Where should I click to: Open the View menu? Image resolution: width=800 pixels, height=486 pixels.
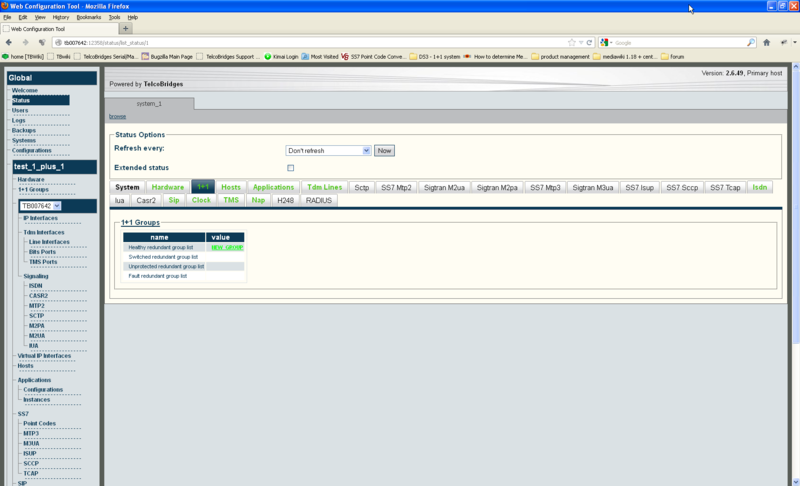(x=40, y=17)
